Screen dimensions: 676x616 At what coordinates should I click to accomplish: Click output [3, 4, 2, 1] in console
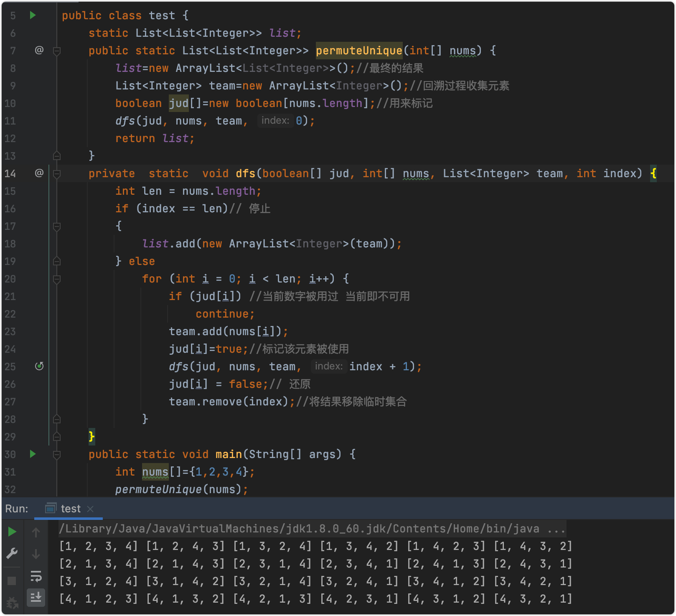point(533,581)
